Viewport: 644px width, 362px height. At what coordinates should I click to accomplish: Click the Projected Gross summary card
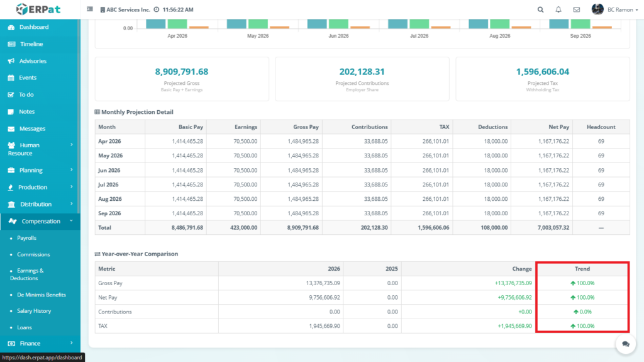[181, 78]
